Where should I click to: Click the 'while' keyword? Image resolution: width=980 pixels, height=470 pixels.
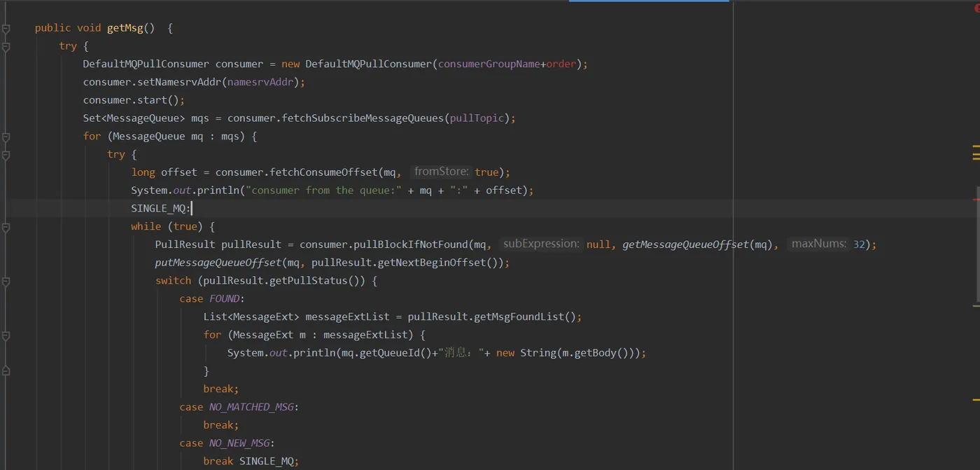(x=146, y=226)
